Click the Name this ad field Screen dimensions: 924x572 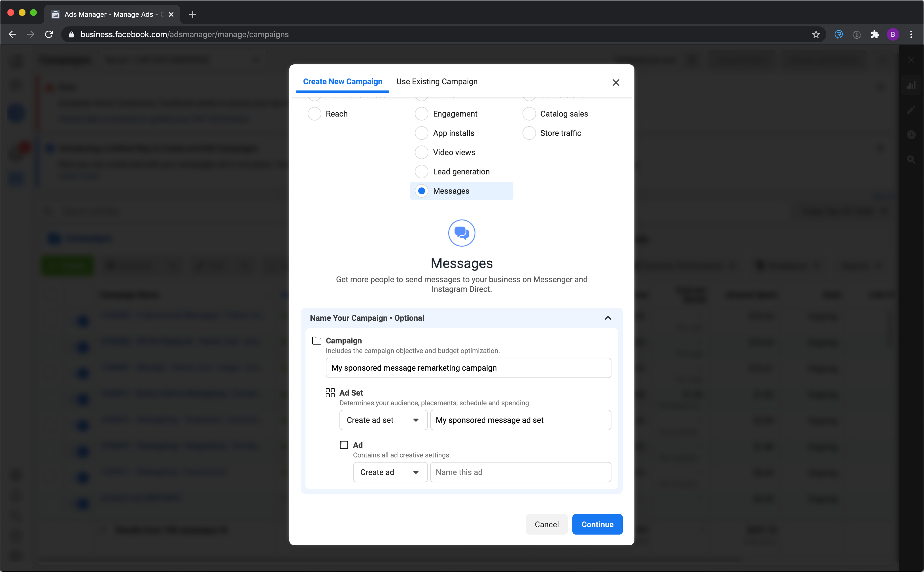(521, 472)
